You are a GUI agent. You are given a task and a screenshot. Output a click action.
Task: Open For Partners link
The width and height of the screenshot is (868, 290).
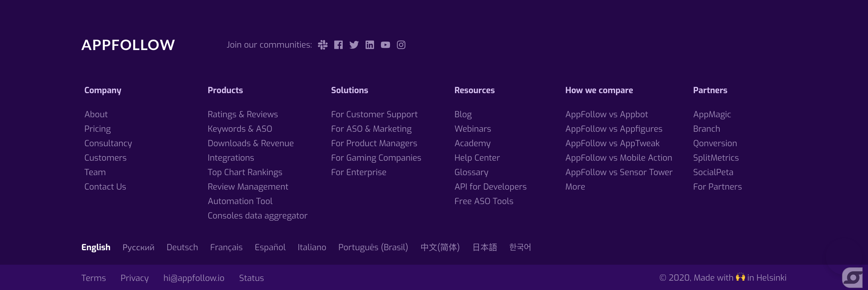pos(717,187)
